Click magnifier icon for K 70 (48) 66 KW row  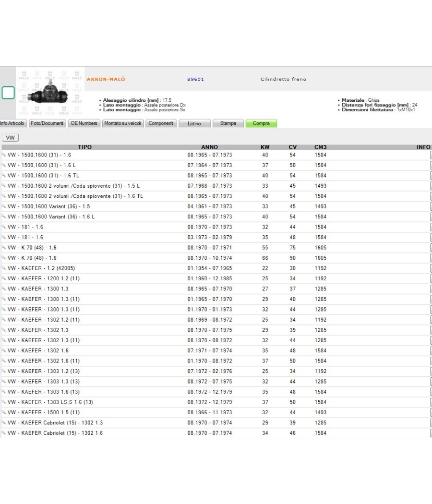tap(4, 258)
